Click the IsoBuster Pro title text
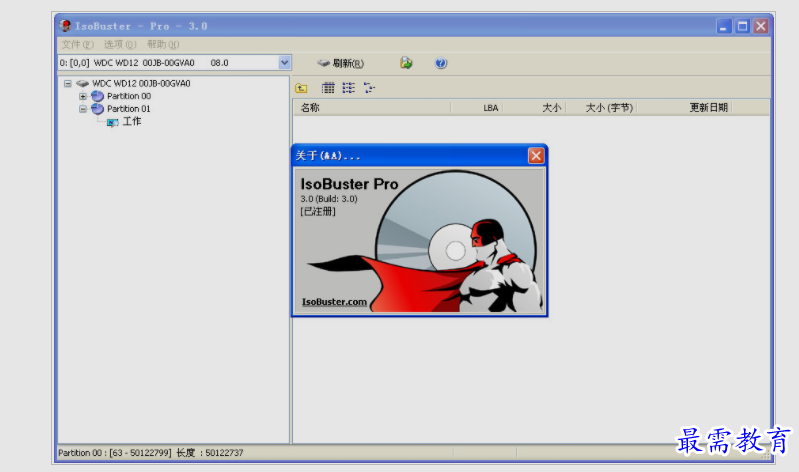 click(x=349, y=183)
